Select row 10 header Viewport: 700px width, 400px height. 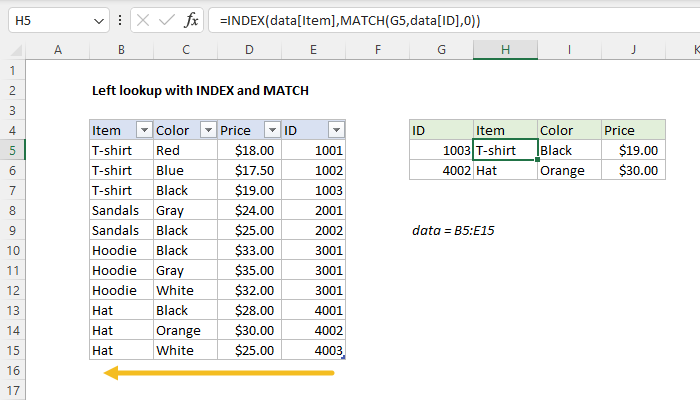tap(12, 250)
